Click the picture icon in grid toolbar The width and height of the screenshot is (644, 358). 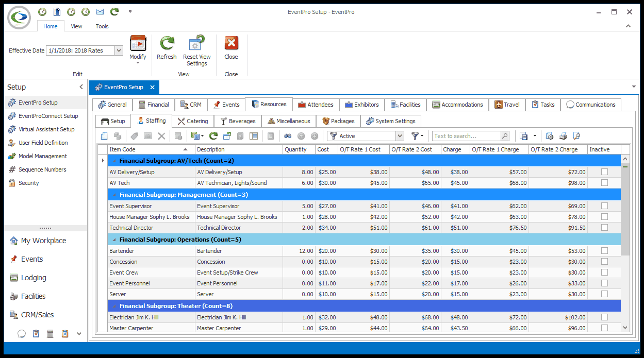tap(148, 136)
